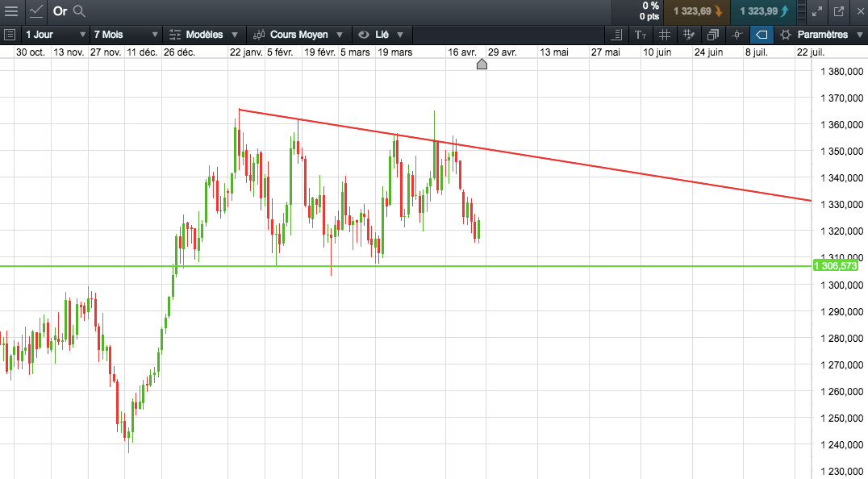The height and width of the screenshot is (479, 868).
Task: Toggle the crosshair candle cursor icon
Action: tap(737, 35)
